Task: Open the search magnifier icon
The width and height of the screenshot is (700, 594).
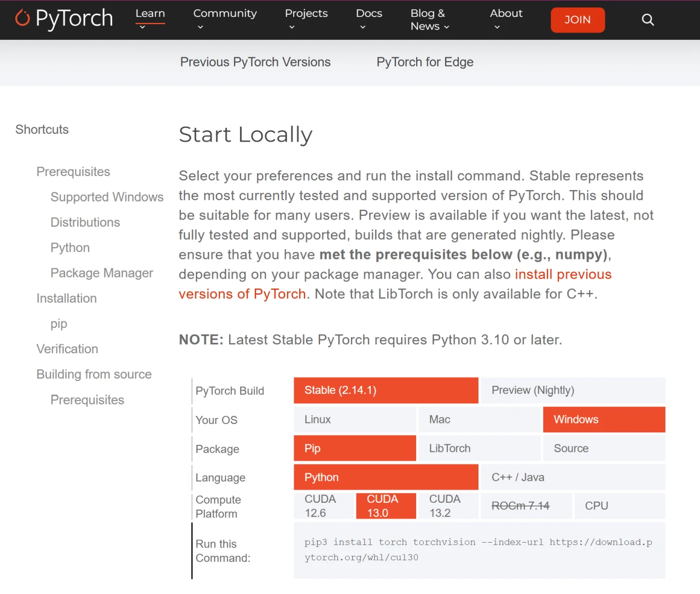Action: point(647,20)
